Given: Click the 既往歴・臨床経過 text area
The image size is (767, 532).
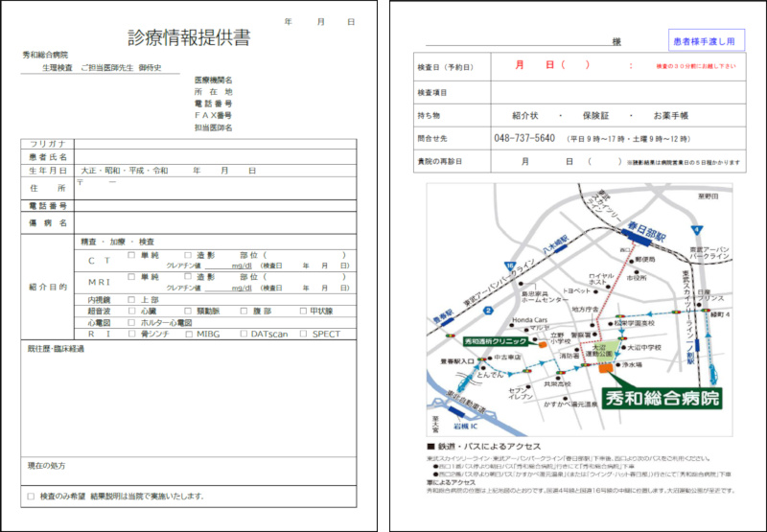Looking at the screenshot, I should (188, 399).
